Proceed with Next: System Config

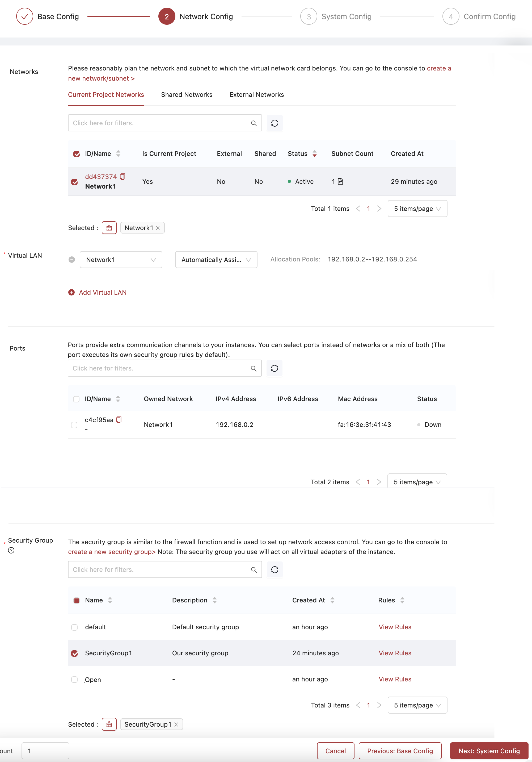pos(489,751)
